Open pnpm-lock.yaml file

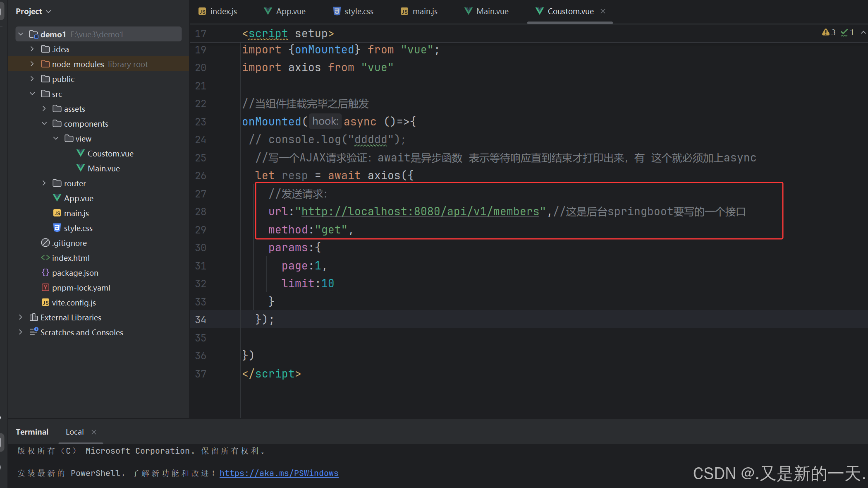click(81, 288)
